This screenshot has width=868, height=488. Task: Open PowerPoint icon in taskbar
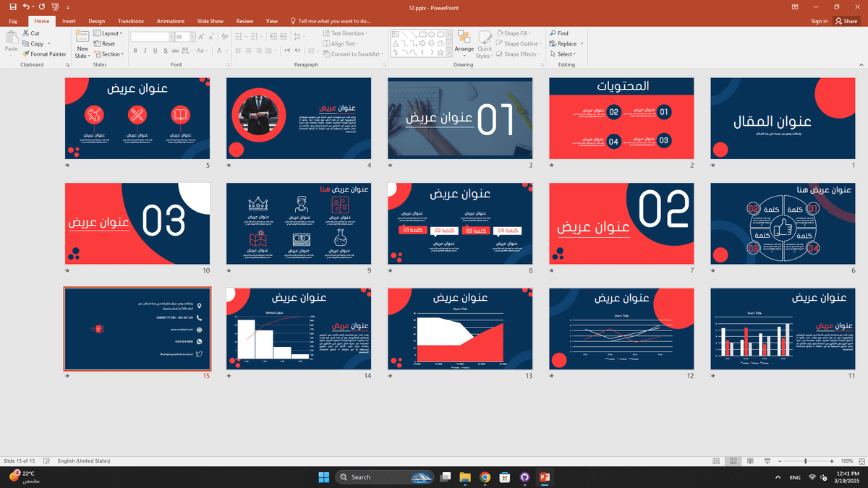[544, 477]
